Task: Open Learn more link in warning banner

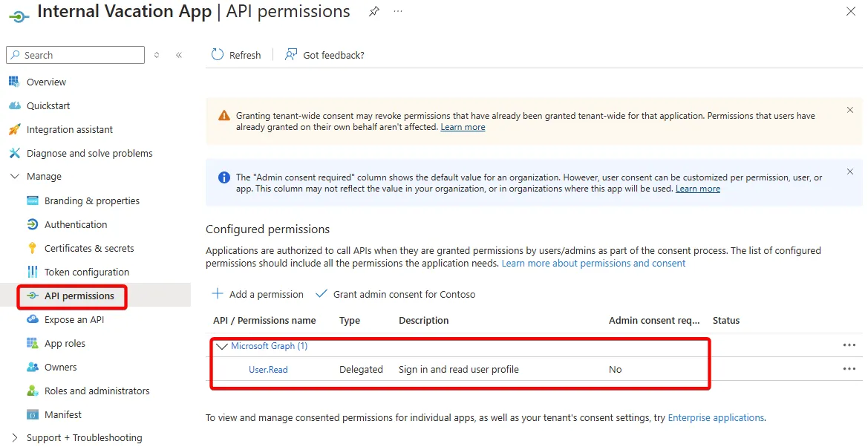Action: (x=463, y=127)
